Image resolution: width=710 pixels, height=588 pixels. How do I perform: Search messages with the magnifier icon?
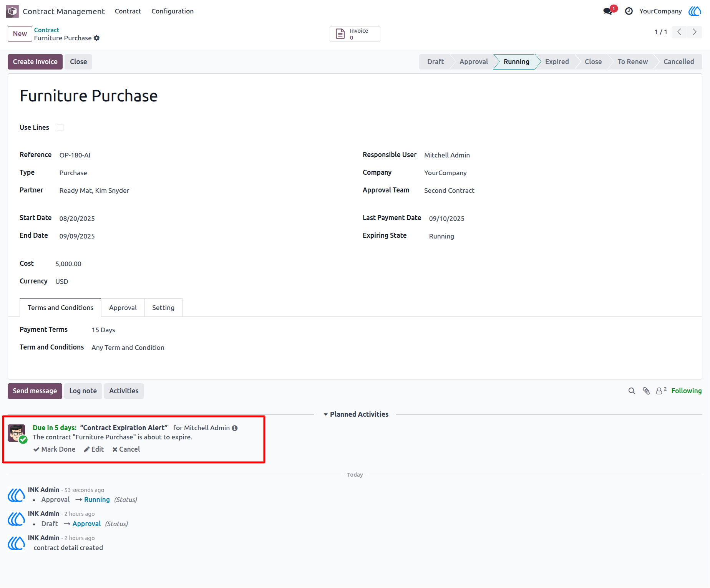pyautogui.click(x=632, y=391)
